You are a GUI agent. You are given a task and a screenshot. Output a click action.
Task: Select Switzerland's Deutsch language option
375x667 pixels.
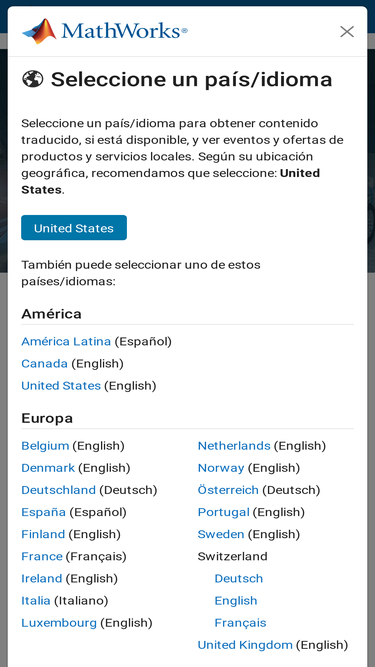point(239,579)
